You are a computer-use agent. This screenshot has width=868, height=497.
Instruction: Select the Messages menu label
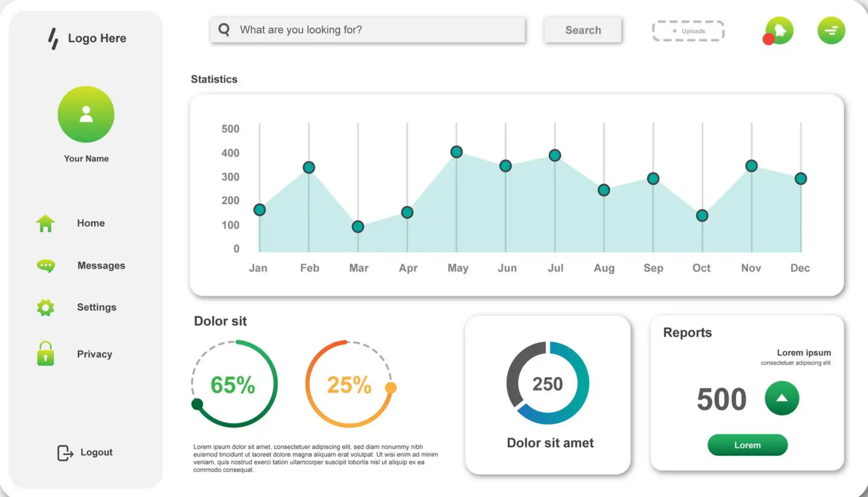[x=101, y=266]
